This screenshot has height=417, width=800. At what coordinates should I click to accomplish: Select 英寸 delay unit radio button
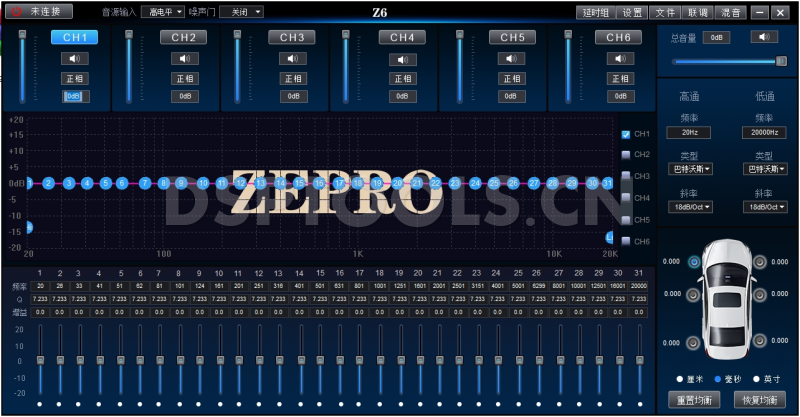pyautogui.click(x=756, y=379)
